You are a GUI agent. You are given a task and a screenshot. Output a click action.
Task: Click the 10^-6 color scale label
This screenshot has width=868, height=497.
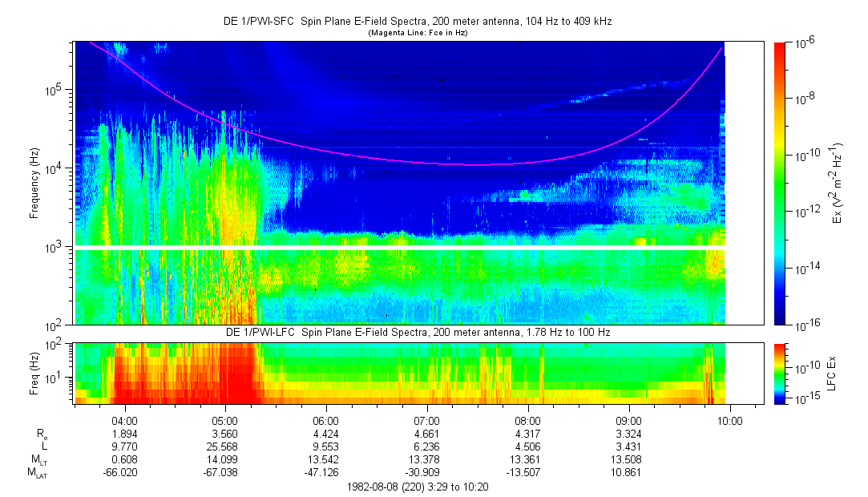(804, 43)
